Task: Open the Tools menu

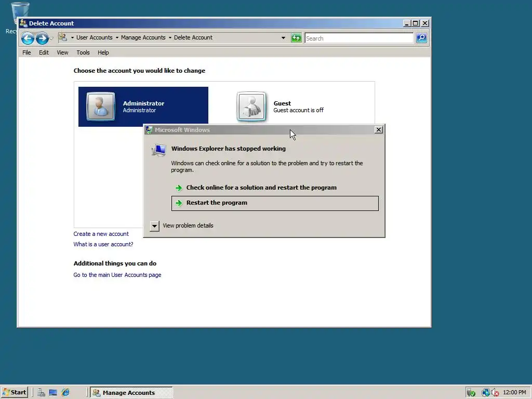Action: [x=83, y=52]
